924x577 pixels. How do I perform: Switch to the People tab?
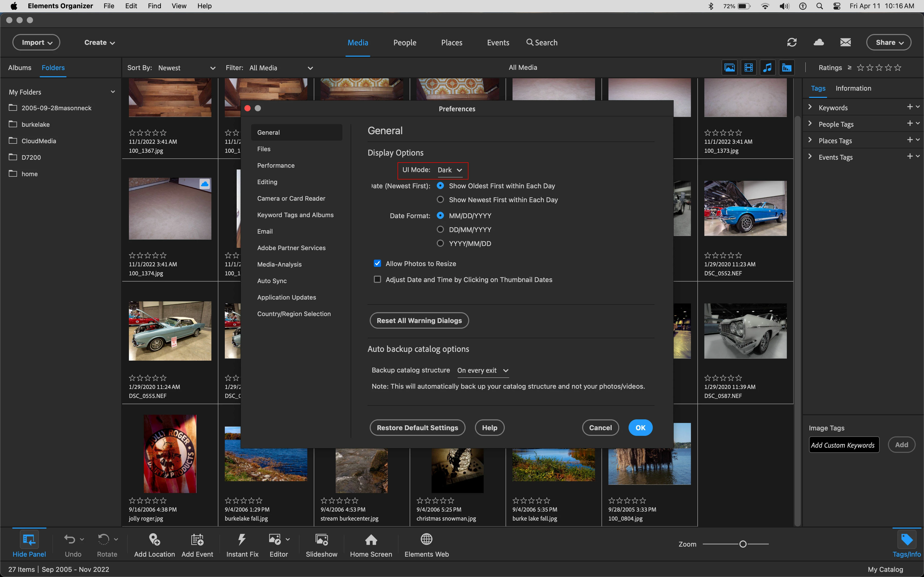(x=405, y=43)
